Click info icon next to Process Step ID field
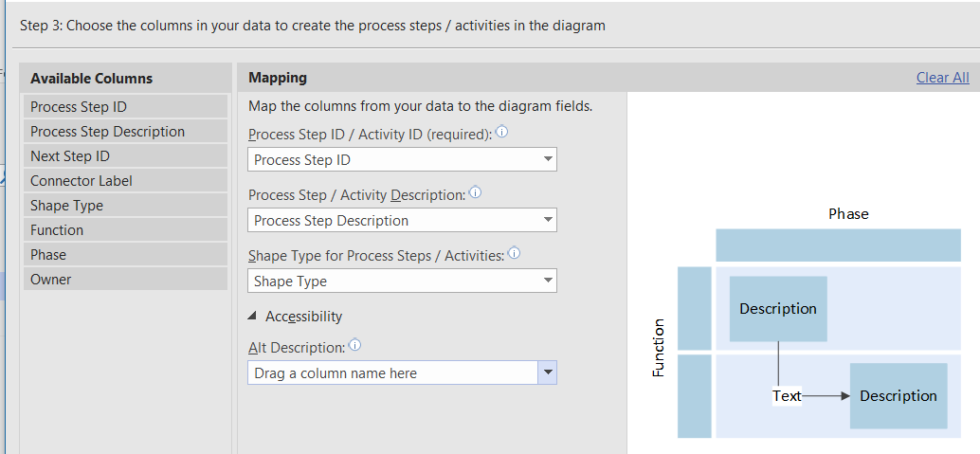Image resolution: width=980 pixels, height=454 pixels. tap(501, 133)
